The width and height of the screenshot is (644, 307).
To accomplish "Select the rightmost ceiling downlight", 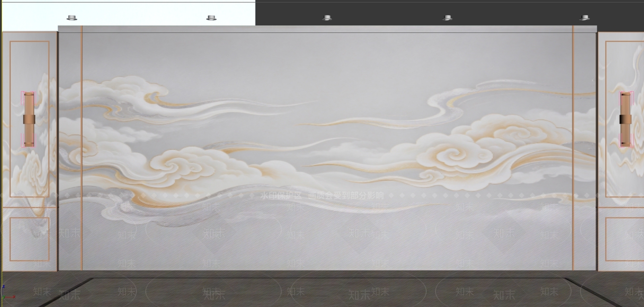I will pos(584,18).
